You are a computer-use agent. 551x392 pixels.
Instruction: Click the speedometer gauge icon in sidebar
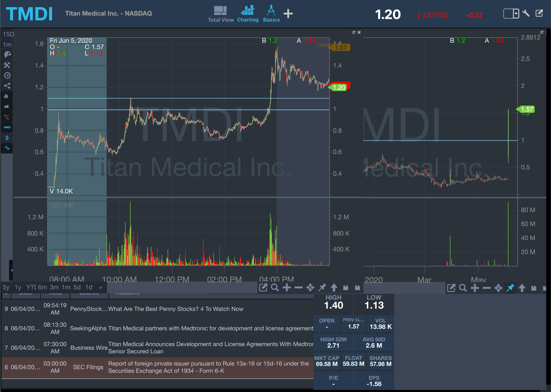click(x=7, y=75)
